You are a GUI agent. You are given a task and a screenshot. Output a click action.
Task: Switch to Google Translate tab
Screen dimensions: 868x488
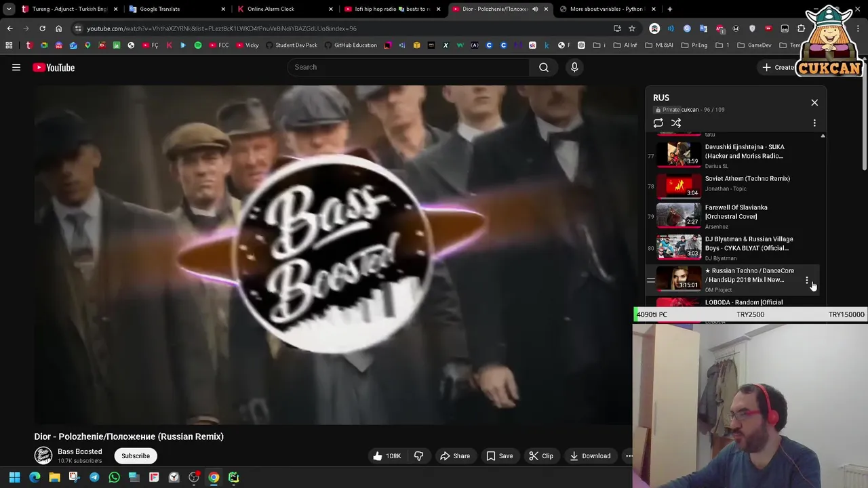click(x=177, y=9)
